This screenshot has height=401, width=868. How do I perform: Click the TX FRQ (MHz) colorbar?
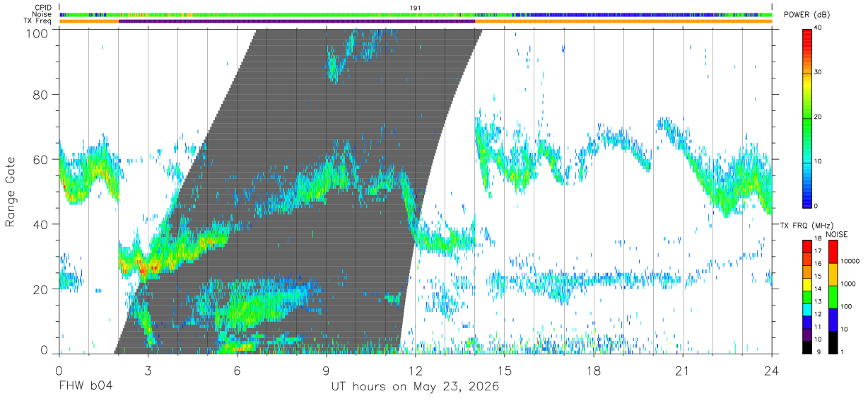tap(807, 297)
